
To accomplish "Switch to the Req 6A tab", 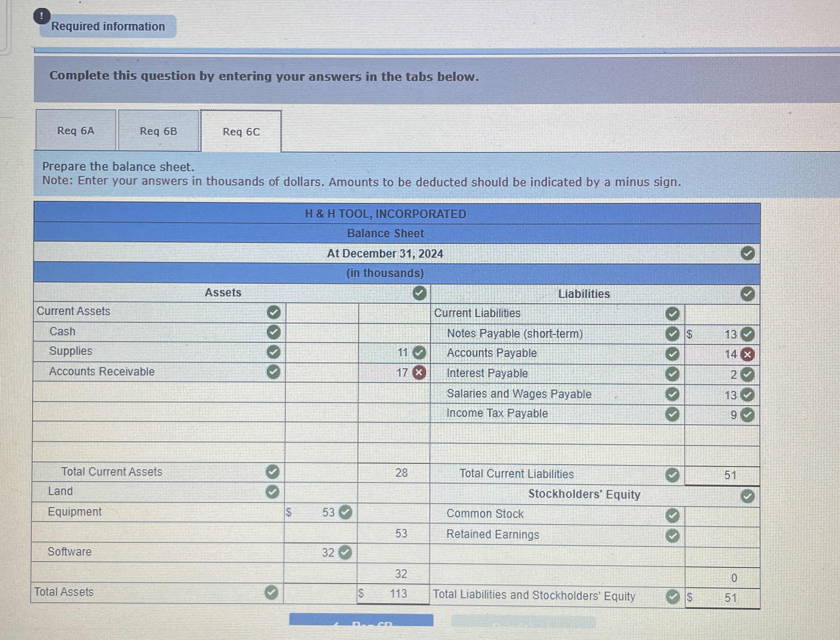I will point(75,131).
